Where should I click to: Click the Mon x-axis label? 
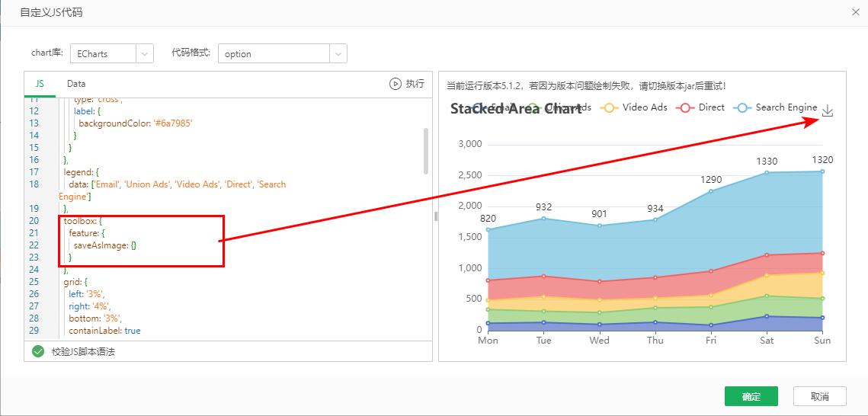[x=488, y=341]
